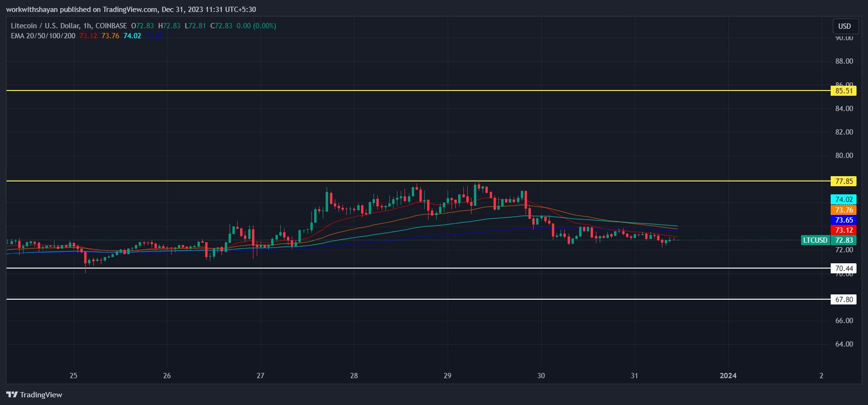Click date 28 on the time axis

[354, 376]
